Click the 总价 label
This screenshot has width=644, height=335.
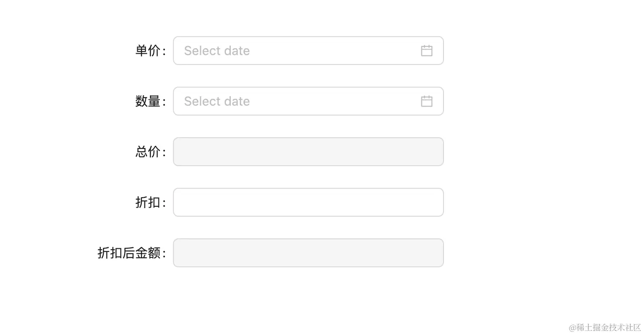pyautogui.click(x=148, y=152)
